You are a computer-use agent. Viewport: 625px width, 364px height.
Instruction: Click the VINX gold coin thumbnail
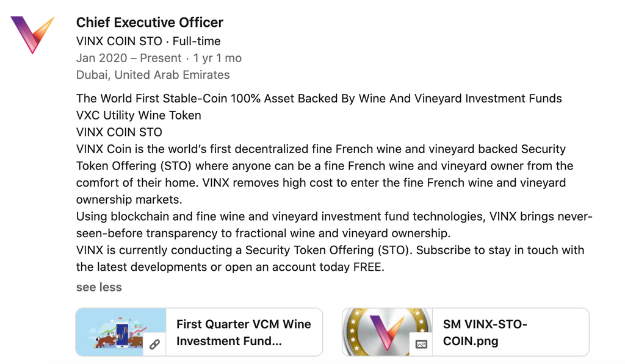pos(387,332)
